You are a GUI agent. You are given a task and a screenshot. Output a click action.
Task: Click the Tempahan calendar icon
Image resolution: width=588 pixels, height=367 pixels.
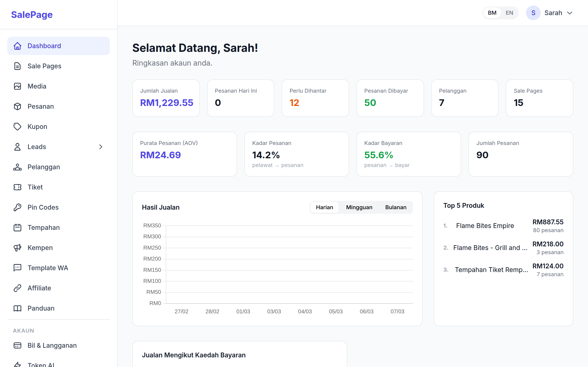[x=17, y=228]
